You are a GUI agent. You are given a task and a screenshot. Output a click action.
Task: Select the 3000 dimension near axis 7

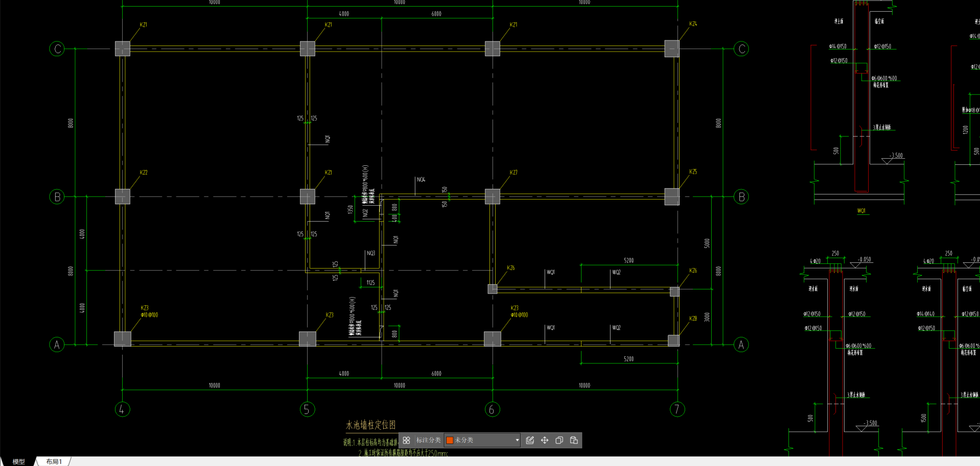tap(707, 317)
